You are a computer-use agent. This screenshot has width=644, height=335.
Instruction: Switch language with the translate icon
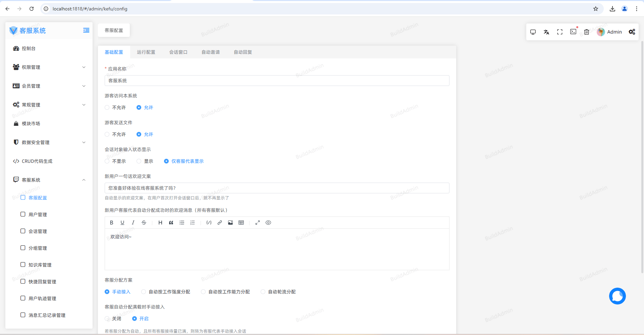coord(546,32)
